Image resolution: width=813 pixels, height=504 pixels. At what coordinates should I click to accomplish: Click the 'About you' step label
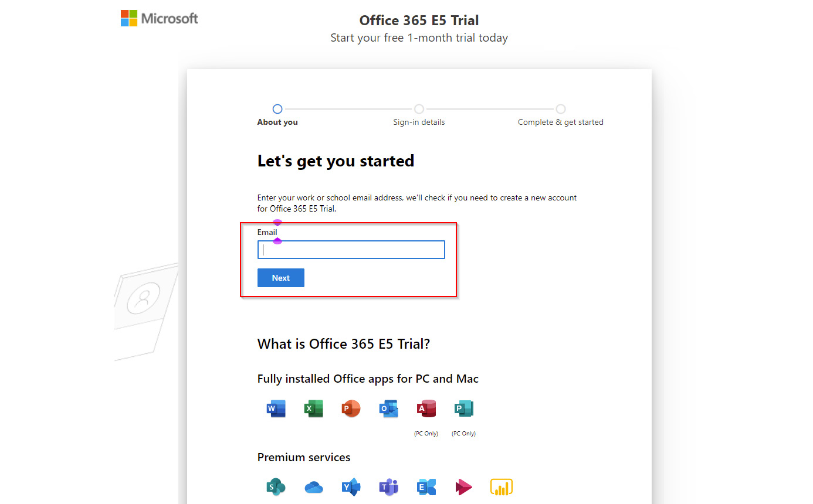coord(277,122)
